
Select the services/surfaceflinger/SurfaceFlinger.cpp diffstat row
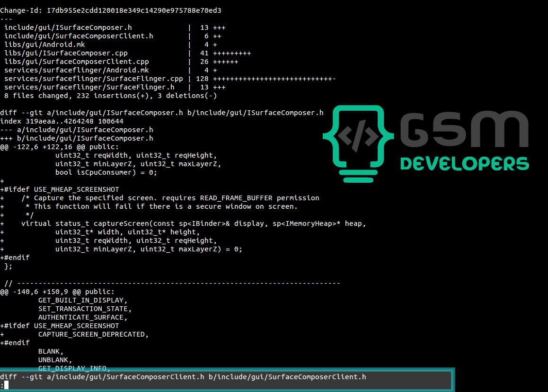pyautogui.click(x=170, y=79)
